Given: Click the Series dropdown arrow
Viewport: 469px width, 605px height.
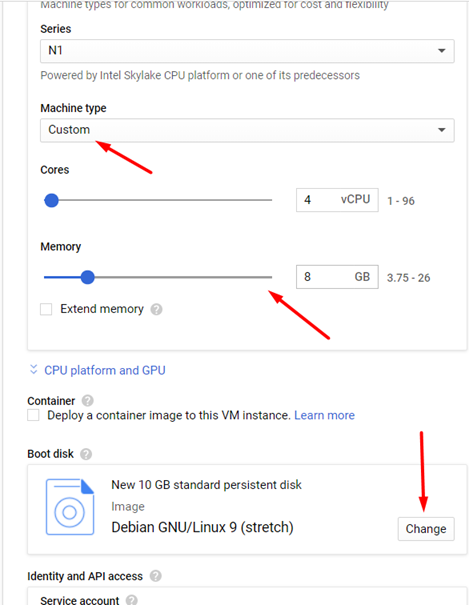Looking at the screenshot, I should point(442,51).
